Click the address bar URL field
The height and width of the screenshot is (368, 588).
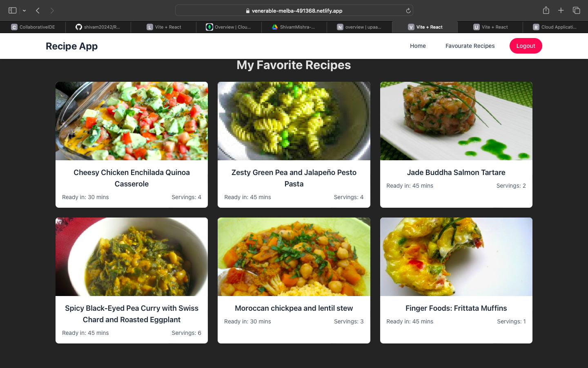[294, 11]
